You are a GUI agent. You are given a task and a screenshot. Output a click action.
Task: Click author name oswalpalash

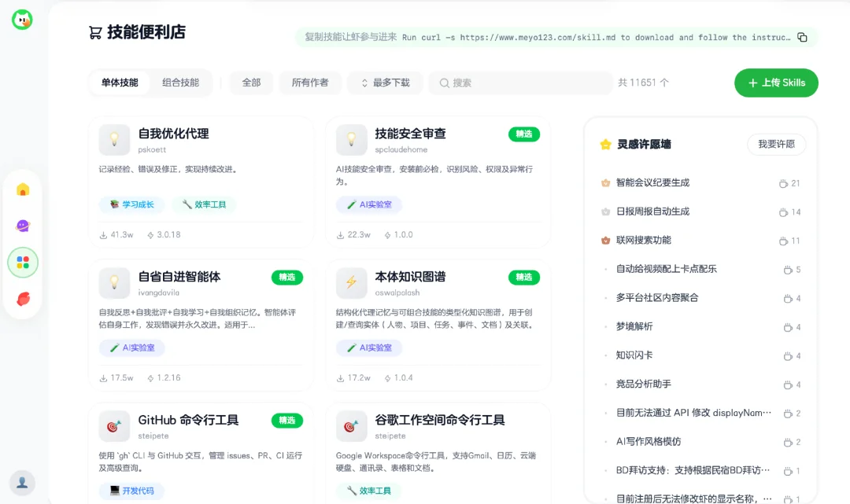pyautogui.click(x=397, y=292)
